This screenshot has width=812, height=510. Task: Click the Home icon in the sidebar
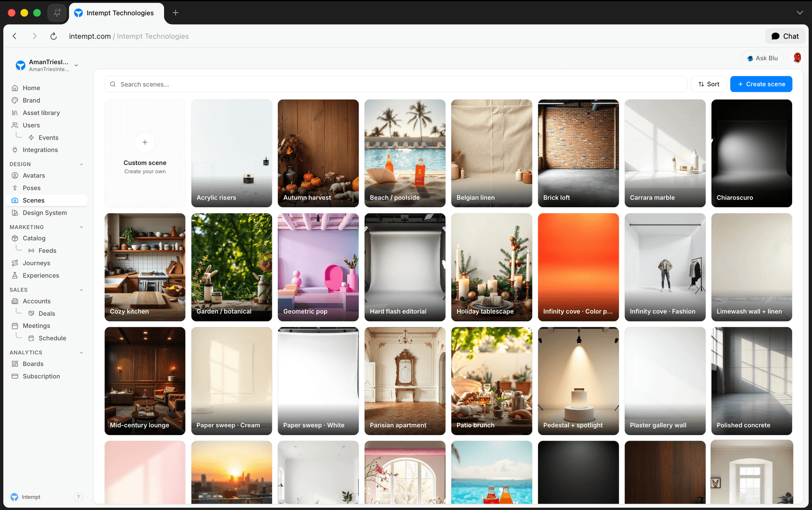[x=15, y=88]
